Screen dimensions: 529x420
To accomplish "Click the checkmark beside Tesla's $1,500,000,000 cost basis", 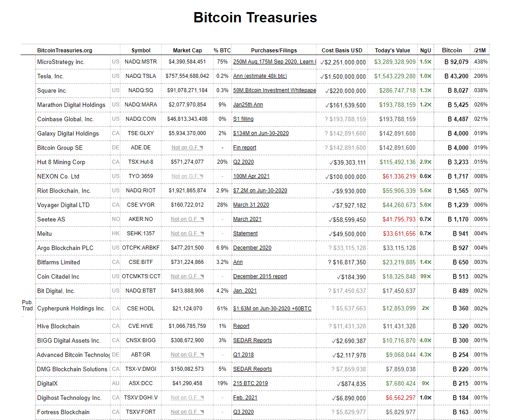I will [322, 76].
